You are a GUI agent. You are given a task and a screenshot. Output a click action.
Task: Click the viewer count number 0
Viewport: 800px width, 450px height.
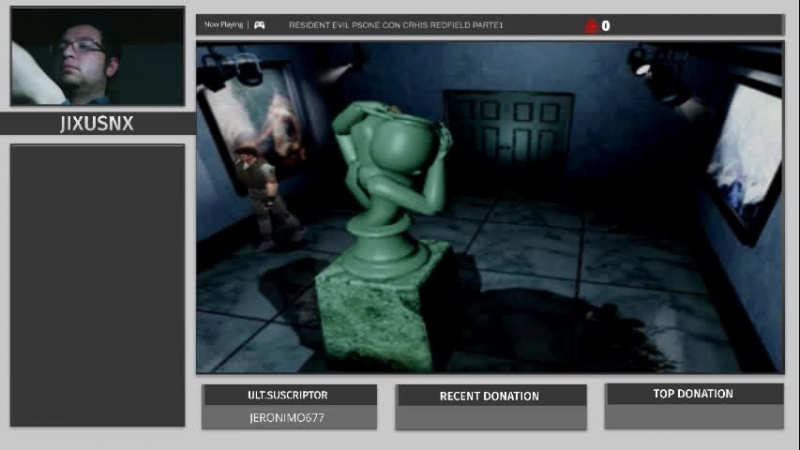tap(606, 26)
